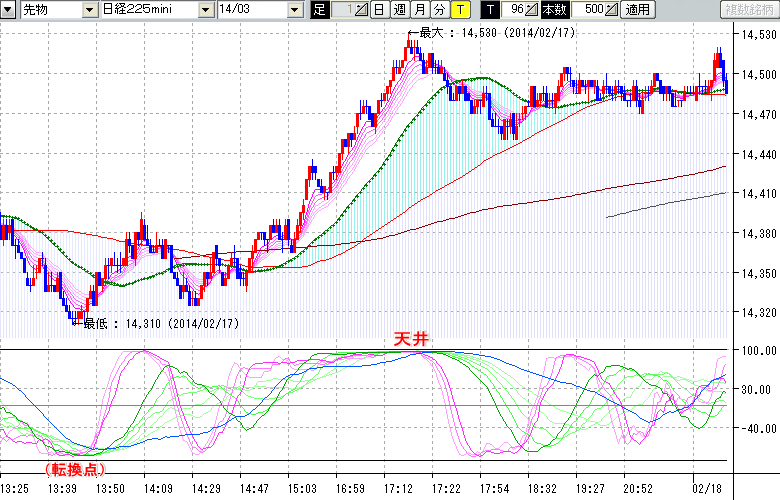Click the 最低 14,310 low price marker
The height and width of the screenshot is (500, 780).
click(158, 323)
